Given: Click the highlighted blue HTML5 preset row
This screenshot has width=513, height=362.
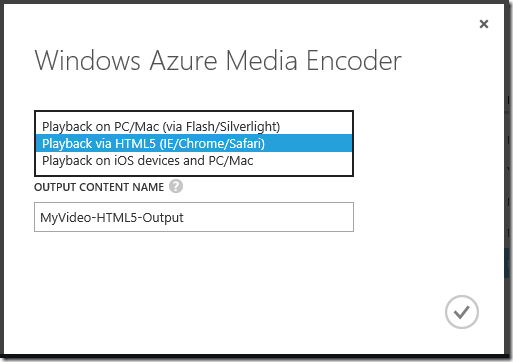Looking at the screenshot, I should coord(194,143).
